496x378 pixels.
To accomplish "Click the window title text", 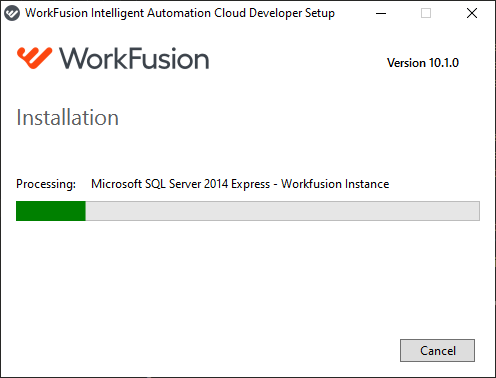I will coord(180,13).
